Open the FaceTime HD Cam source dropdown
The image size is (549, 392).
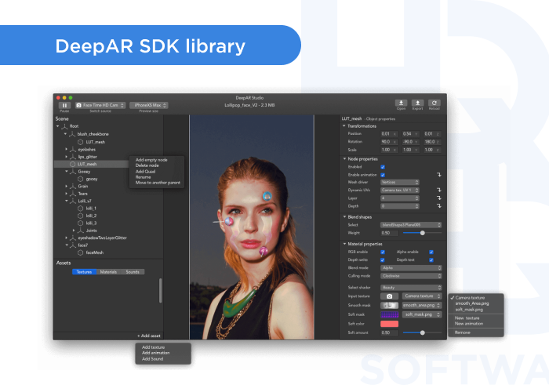100,105
